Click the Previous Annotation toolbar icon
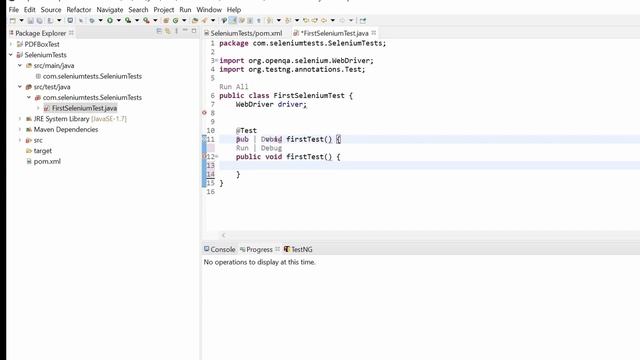This screenshot has height=360, width=640. tap(288, 20)
